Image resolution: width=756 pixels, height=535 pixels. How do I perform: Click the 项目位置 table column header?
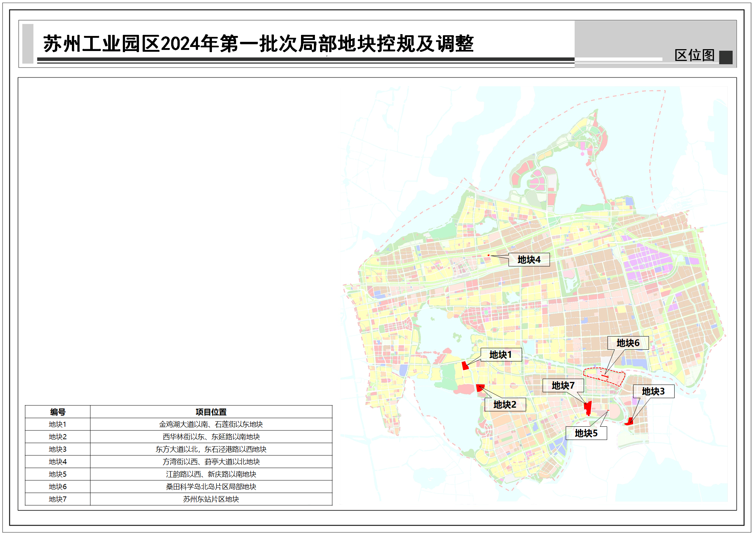[x=211, y=412]
